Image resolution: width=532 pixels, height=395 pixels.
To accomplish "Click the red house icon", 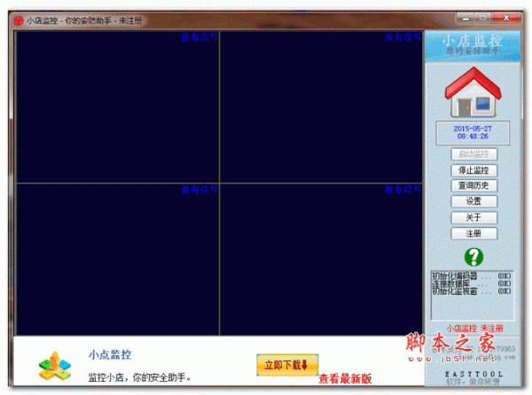I will (473, 92).
